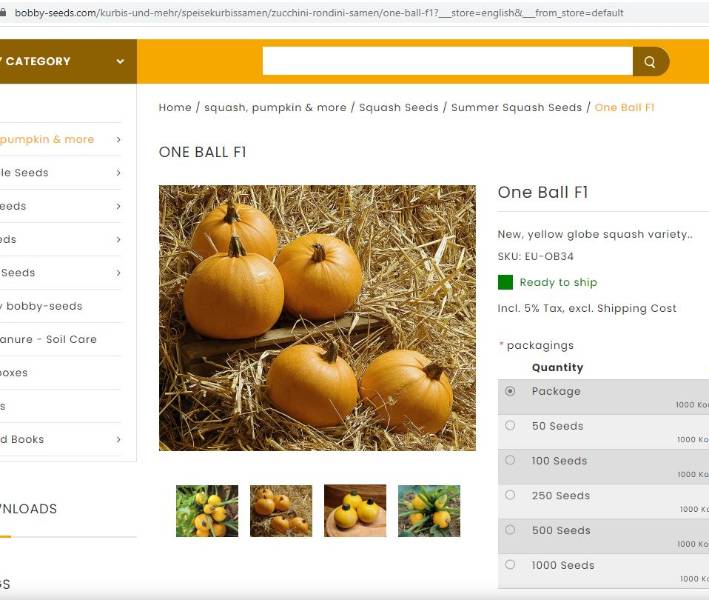
Task: Open the fourth thumbnail with green leaves
Action: [x=429, y=511]
